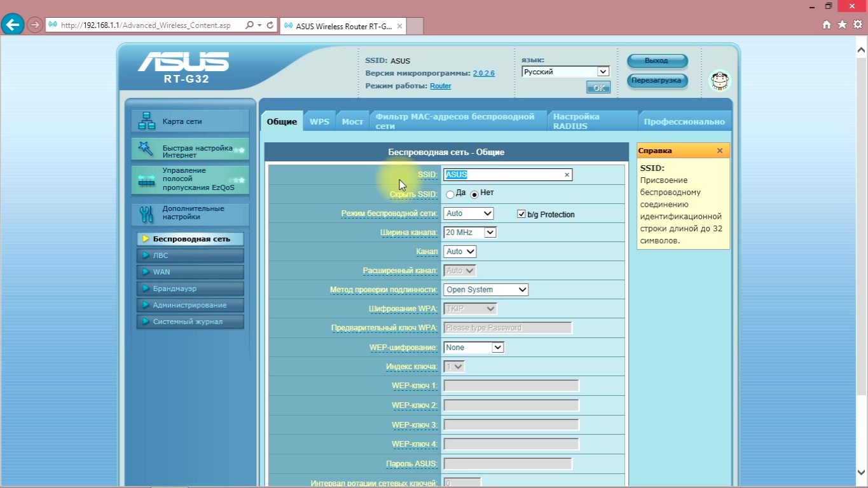
Task: Click the browser Forward arrow button
Action: coord(35,25)
